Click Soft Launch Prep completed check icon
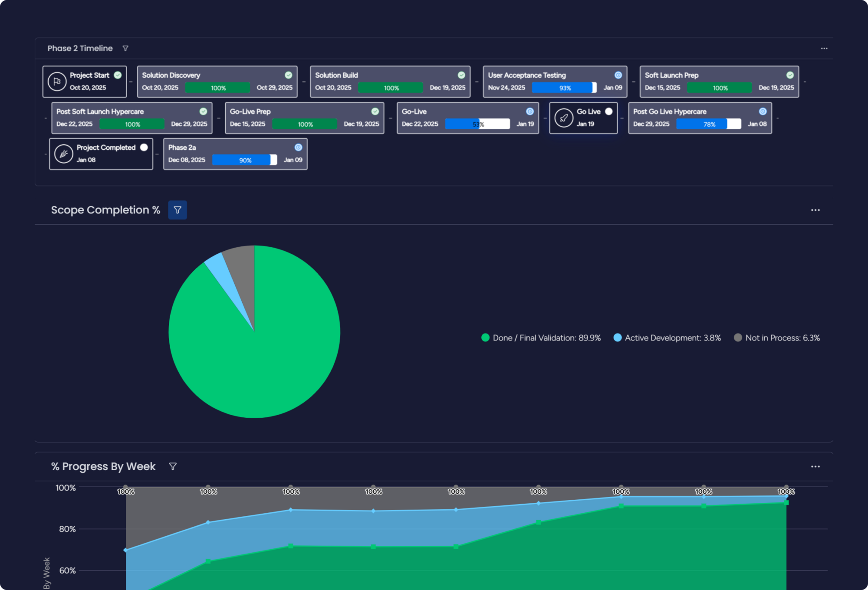This screenshot has width=868, height=590. pos(790,75)
